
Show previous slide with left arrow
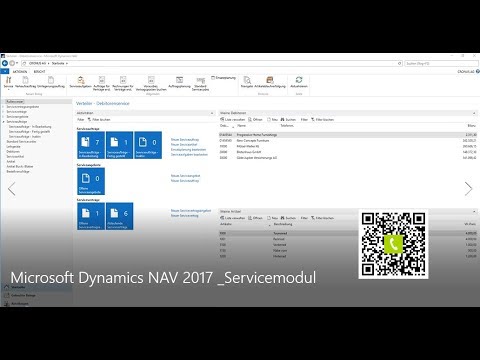[x=12, y=189]
